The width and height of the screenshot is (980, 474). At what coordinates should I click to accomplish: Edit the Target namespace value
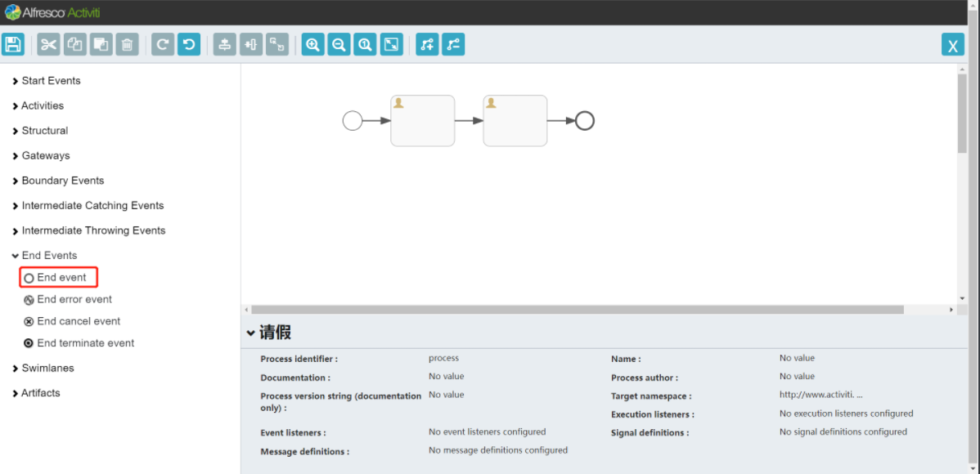pyautogui.click(x=821, y=395)
